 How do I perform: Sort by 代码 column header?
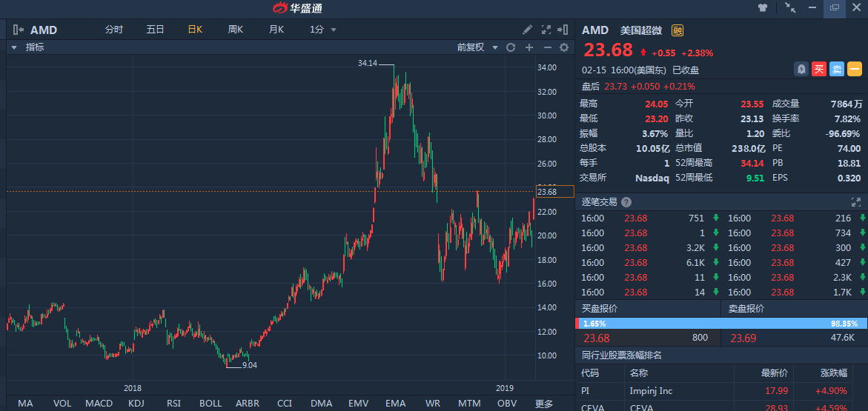point(590,373)
